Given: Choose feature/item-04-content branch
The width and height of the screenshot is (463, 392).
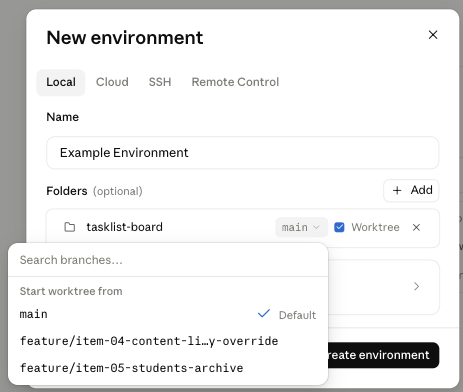Looking at the screenshot, I should (x=168, y=341).
